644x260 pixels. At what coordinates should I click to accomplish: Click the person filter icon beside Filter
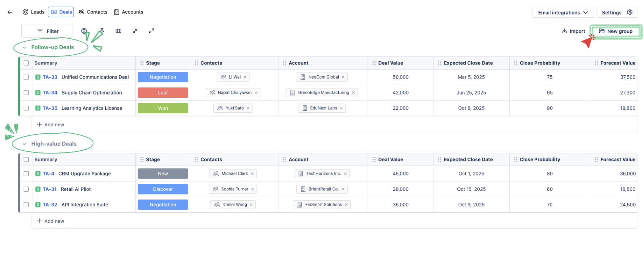[84, 31]
